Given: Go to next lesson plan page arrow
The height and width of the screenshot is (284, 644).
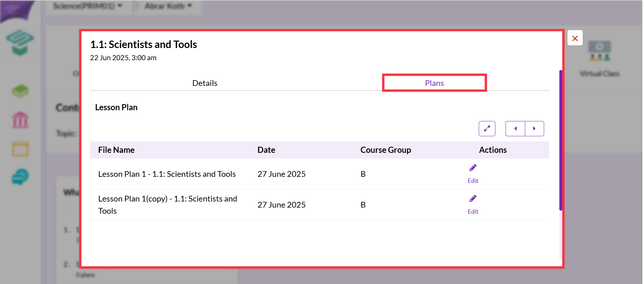Looking at the screenshot, I should coord(534,128).
